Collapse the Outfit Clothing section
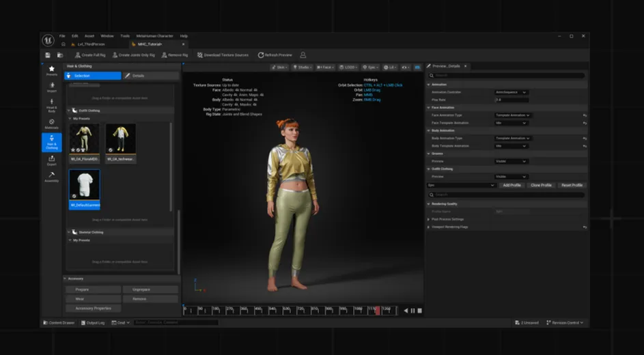 (68, 111)
